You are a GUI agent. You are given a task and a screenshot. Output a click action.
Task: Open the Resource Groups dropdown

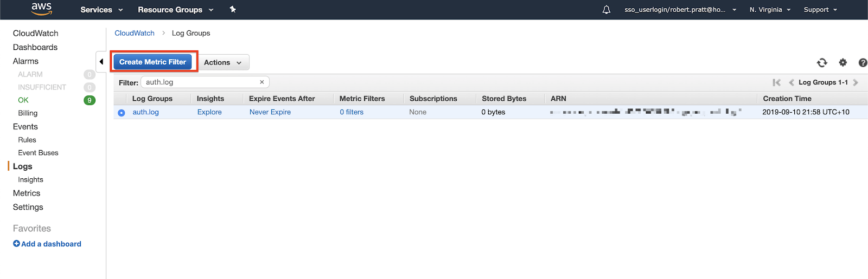point(176,10)
